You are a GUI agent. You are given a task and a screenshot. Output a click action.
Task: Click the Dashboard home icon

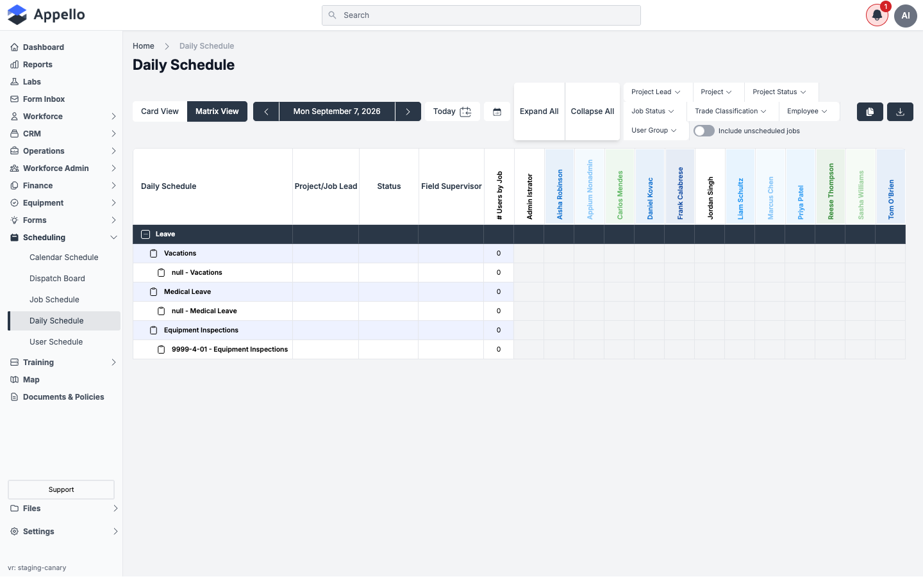pos(15,47)
